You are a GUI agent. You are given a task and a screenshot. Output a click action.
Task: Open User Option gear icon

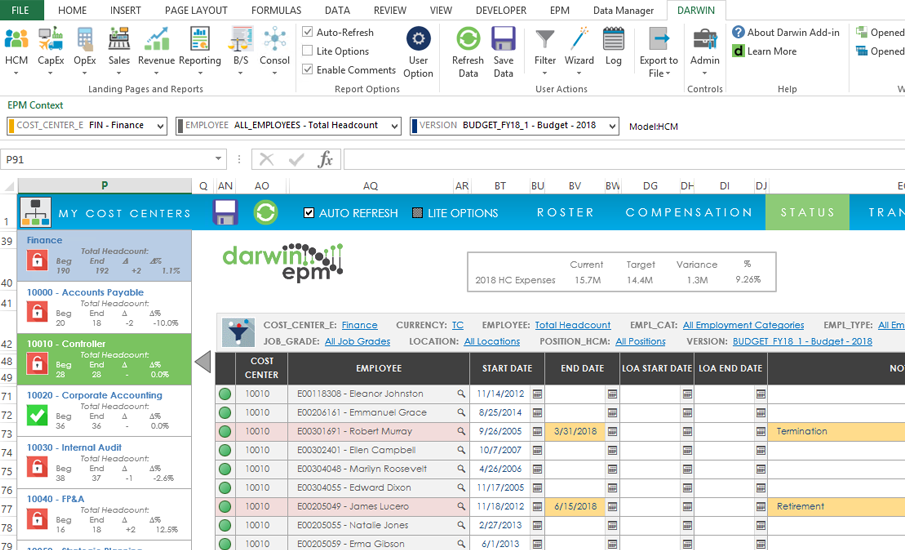pyautogui.click(x=418, y=39)
